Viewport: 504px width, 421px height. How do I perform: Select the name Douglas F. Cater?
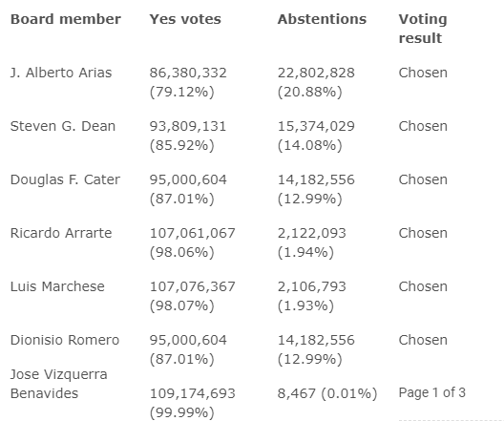pos(65,179)
